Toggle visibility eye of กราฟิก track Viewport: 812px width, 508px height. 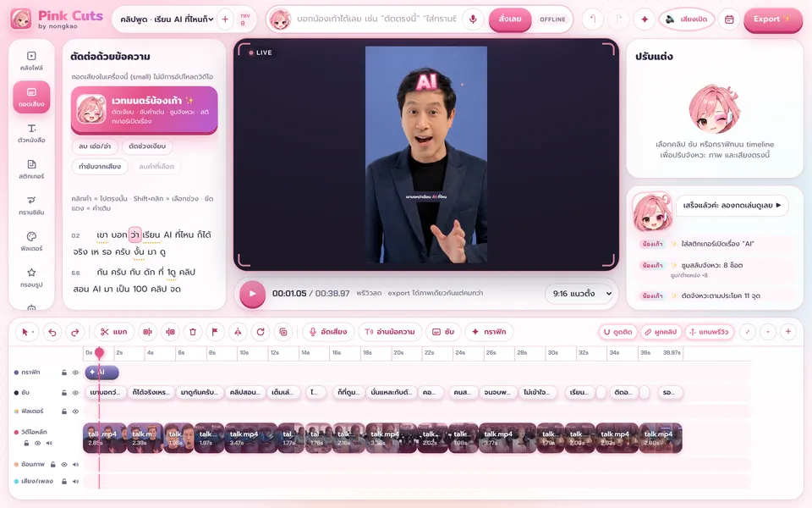point(75,373)
